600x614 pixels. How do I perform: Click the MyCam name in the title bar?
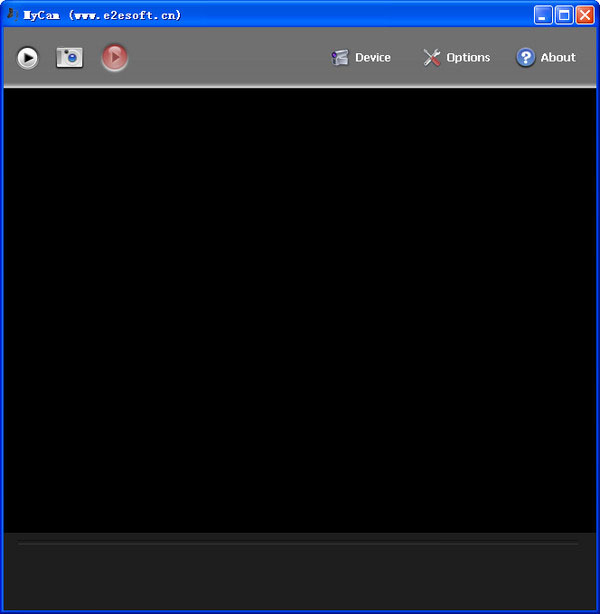(x=42, y=15)
